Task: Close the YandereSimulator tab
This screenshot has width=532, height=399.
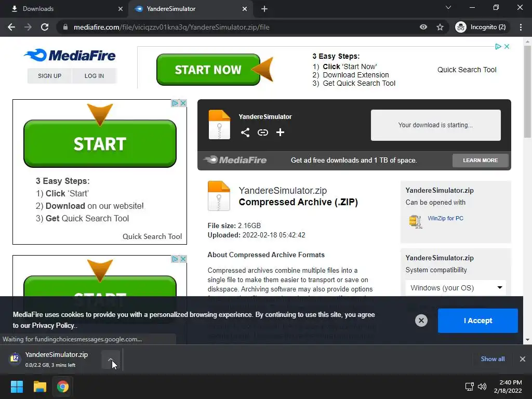Action: pos(245,9)
